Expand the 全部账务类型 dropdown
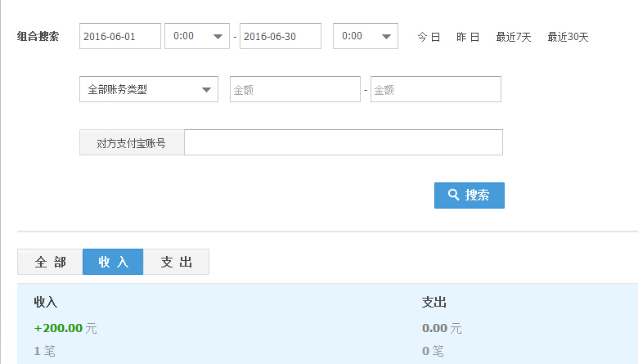Screen dimensions: 638x364 click(149, 89)
